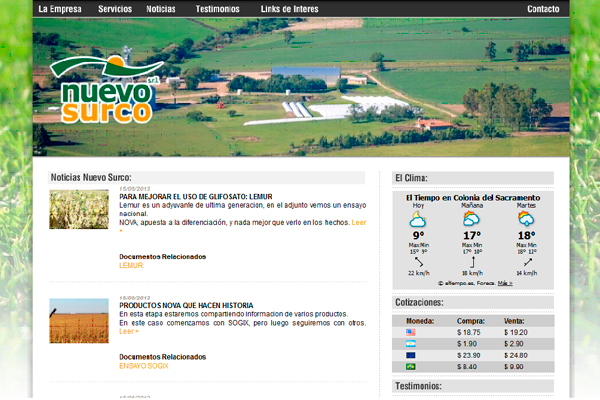Open the glifosato article crop thumbnail
600x400 pixels.
click(79, 209)
